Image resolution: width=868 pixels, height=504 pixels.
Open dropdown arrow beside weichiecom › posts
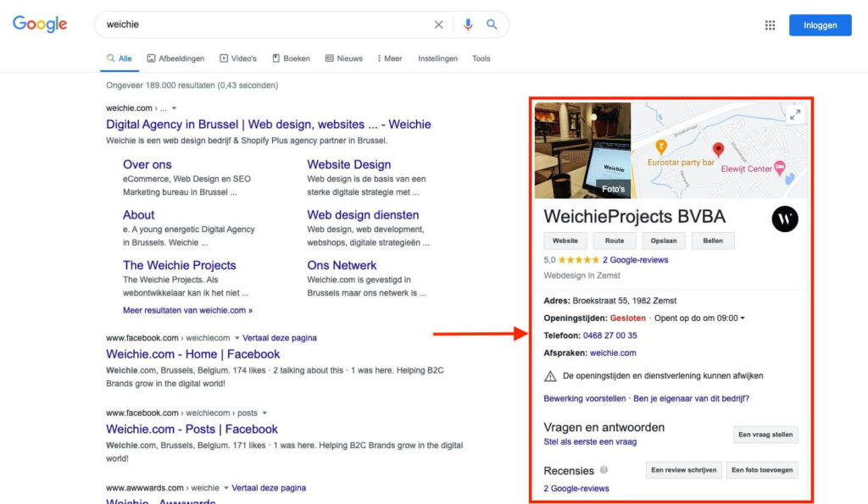pyautogui.click(x=264, y=413)
